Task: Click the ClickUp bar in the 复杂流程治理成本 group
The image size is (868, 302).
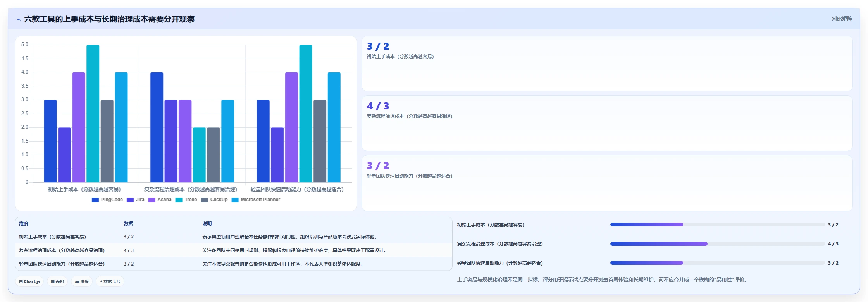Action: click(213, 155)
